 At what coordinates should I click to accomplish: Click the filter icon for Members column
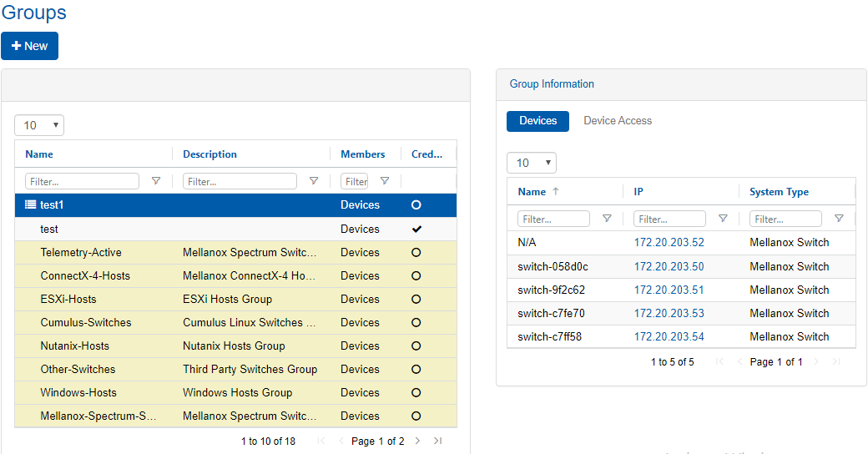click(x=385, y=181)
